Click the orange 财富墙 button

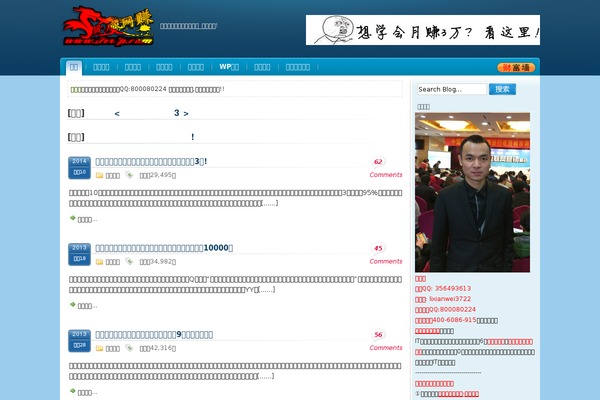click(516, 67)
